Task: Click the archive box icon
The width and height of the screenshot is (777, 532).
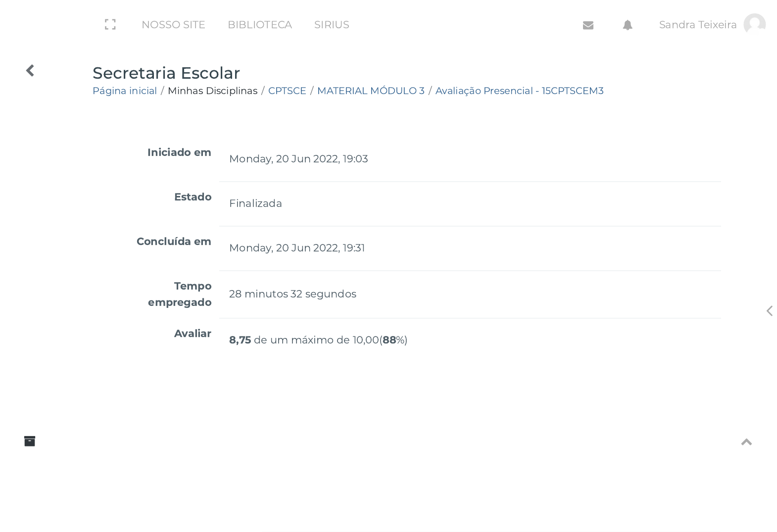Action: point(30,441)
